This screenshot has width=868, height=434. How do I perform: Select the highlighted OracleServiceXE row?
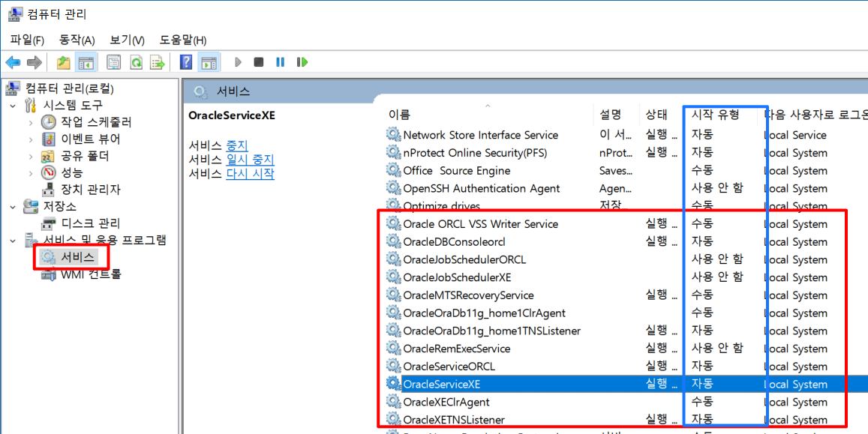(626, 384)
